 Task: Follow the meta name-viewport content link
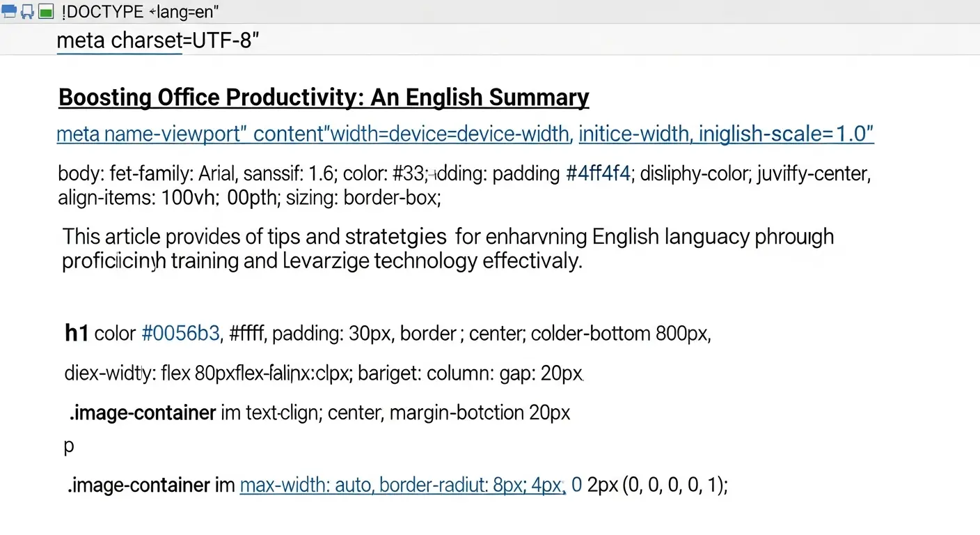click(x=313, y=134)
